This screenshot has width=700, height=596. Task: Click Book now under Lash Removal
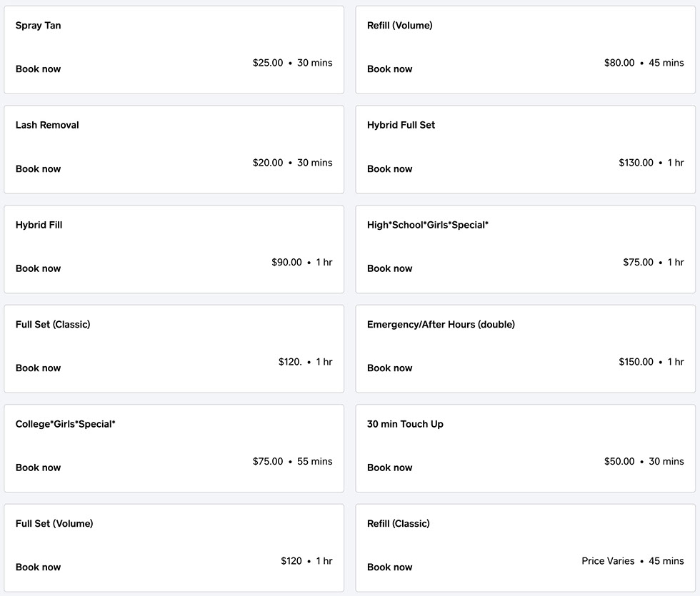38,169
